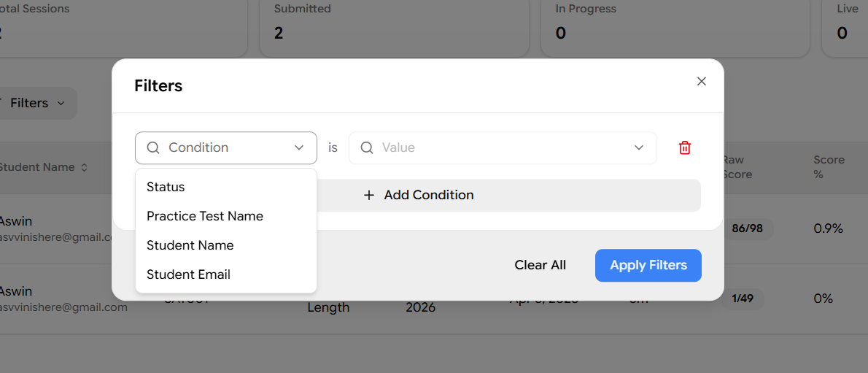
Task: Expand the Condition dropdown chevron
Action: (299, 147)
